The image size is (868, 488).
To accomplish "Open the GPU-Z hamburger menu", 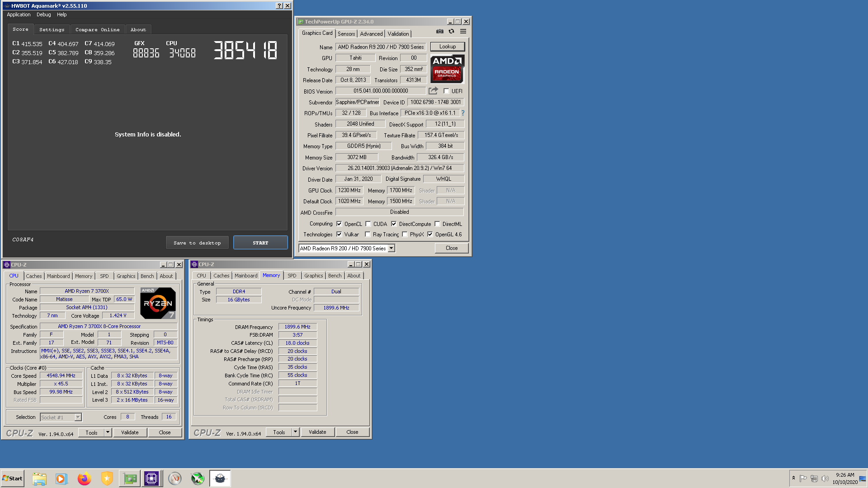I will point(463,31).
